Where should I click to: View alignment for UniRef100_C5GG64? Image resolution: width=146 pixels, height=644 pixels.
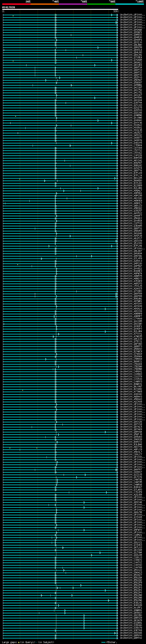pos(131,364)
